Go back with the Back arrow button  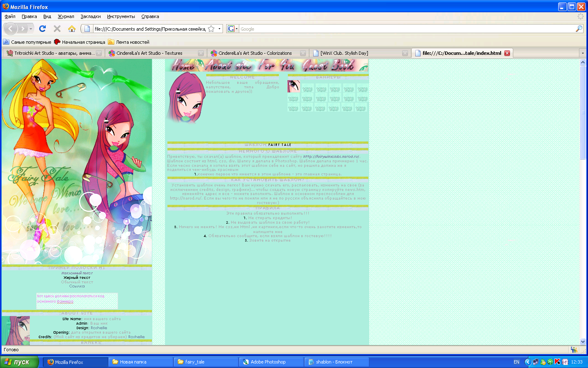pos(11,29)
